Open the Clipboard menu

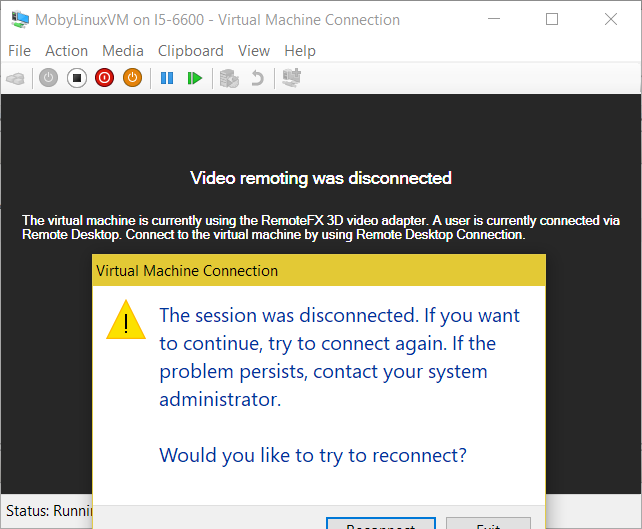(x=191, y=51)
